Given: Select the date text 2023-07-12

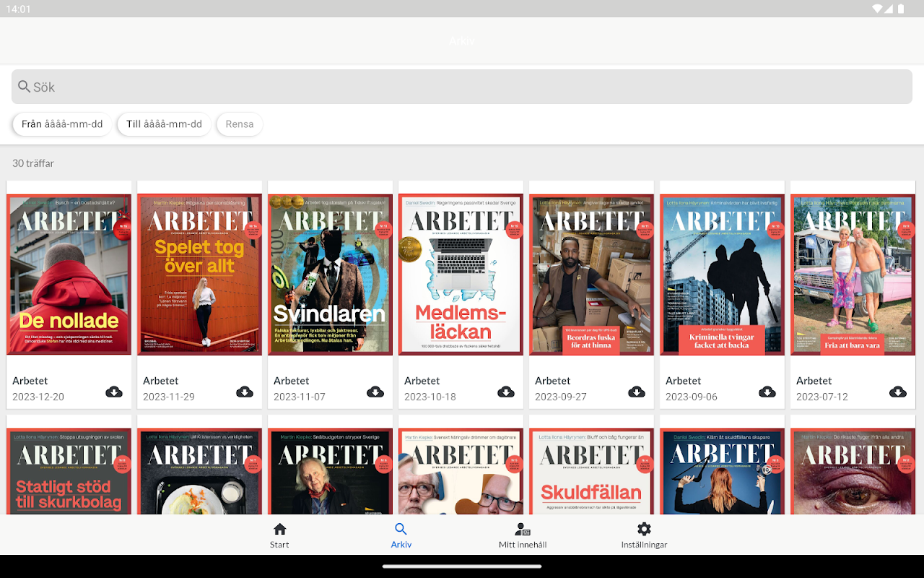Looking at the screenshot, I should (822, 397).
